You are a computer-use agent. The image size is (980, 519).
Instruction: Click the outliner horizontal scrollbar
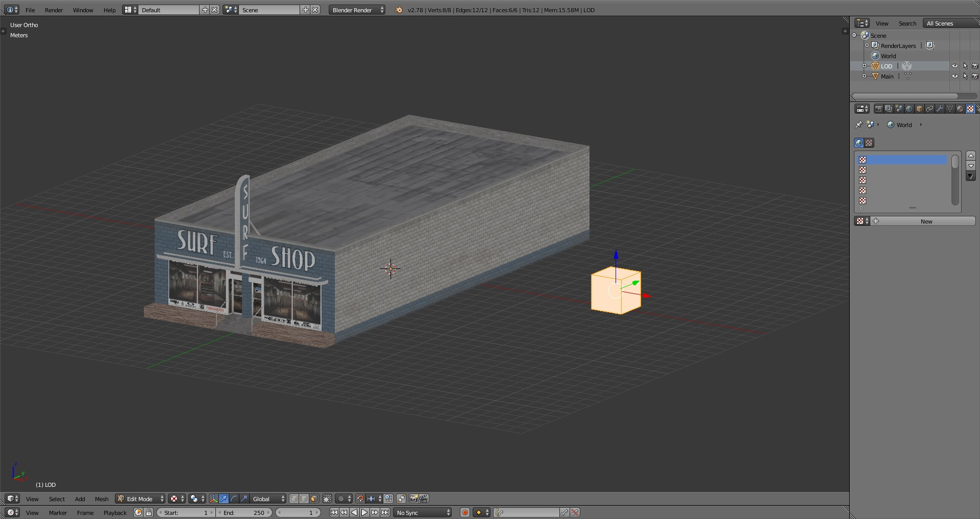point(904,96)
